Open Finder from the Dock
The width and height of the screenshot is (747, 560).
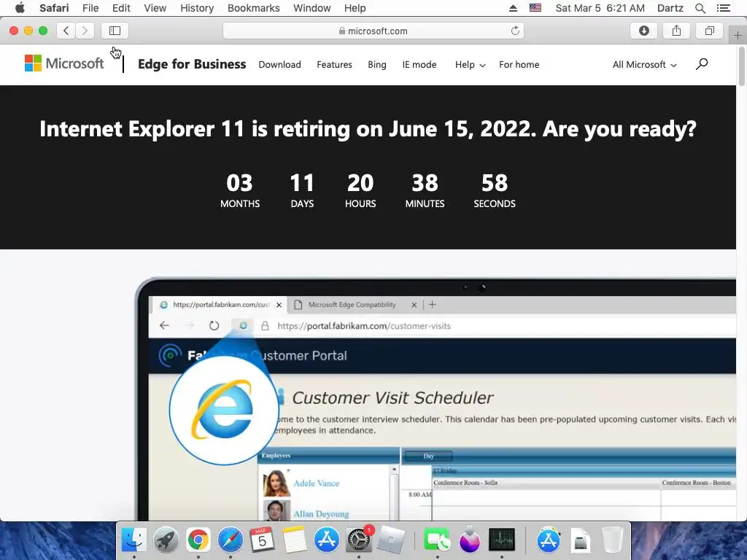click(x=134, y=540)
